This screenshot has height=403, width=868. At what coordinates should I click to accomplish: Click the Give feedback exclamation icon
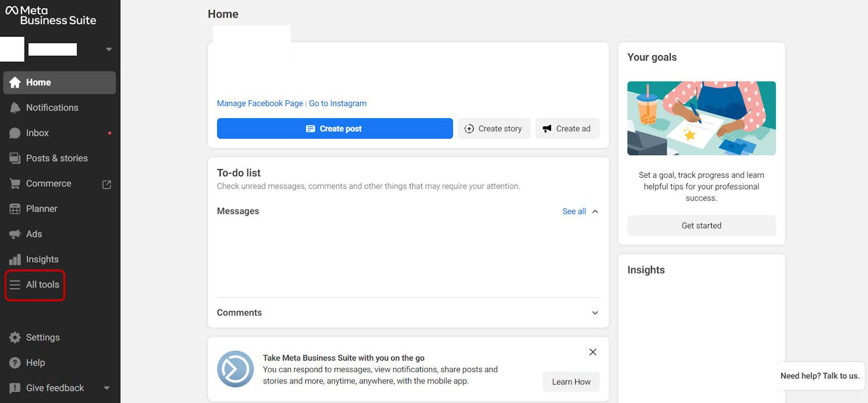click(15, 388)
